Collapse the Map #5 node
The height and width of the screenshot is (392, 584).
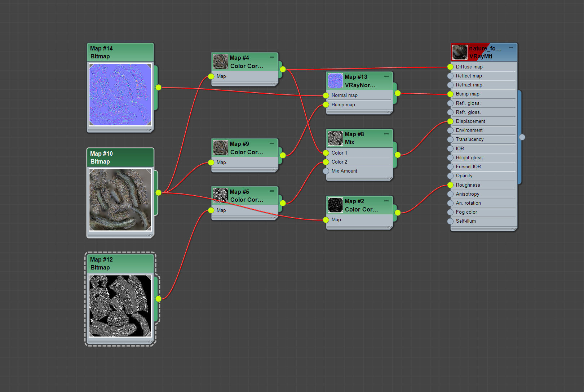pos(272,191)
